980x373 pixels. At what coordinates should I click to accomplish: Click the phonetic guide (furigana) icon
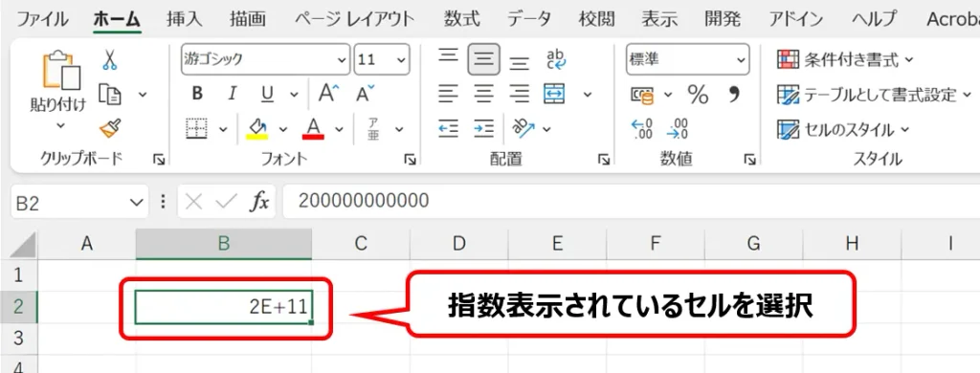(373, 128)
